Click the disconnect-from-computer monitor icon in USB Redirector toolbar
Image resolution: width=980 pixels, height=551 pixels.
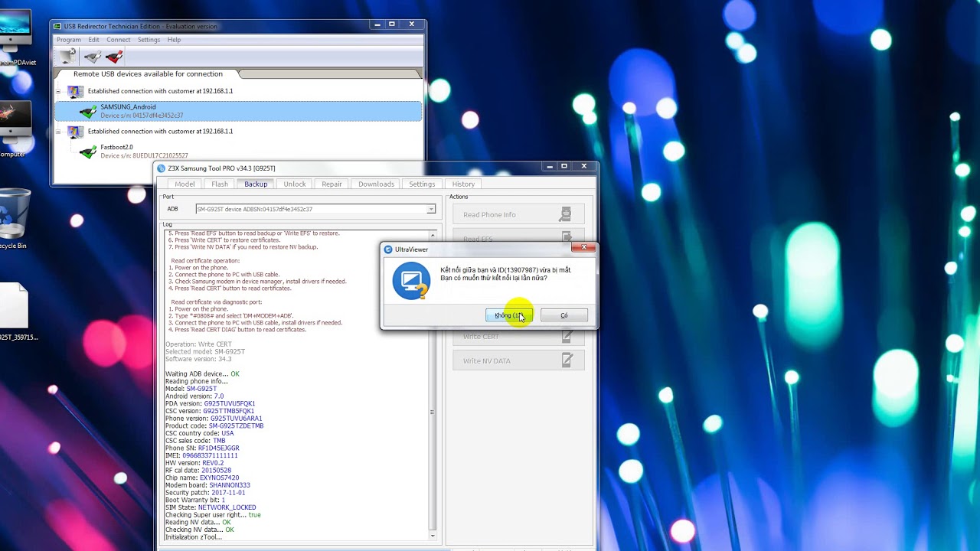[x=68, y=57]
